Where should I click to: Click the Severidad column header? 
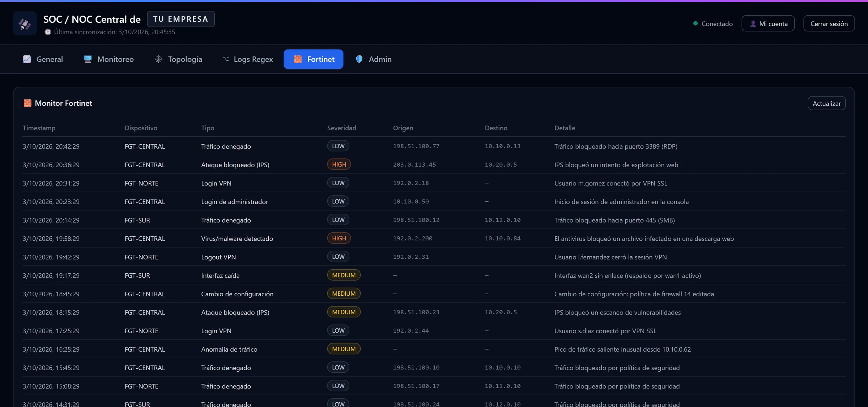pyautogui.click(x=342, y=128)
